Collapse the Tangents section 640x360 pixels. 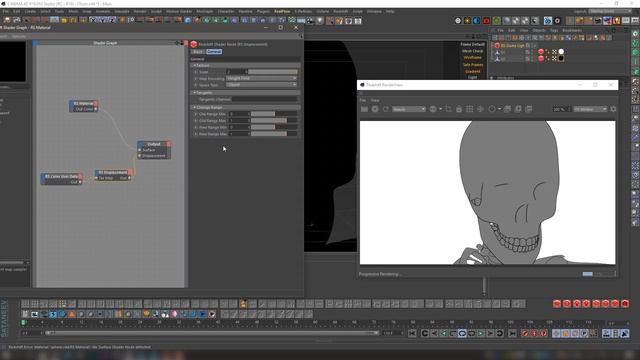pos(246,93)
